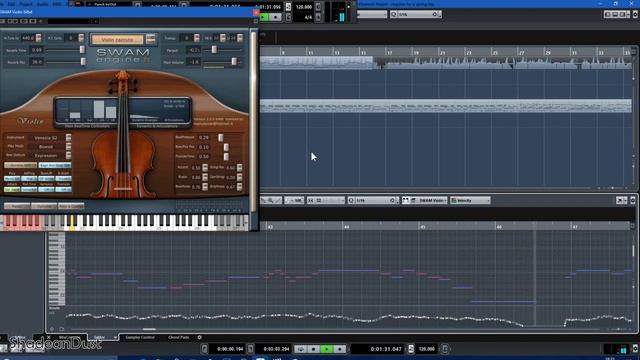Open the project quantize 1/16 dropdown
This screenshot has height=360, width=640.
point(419,14)
